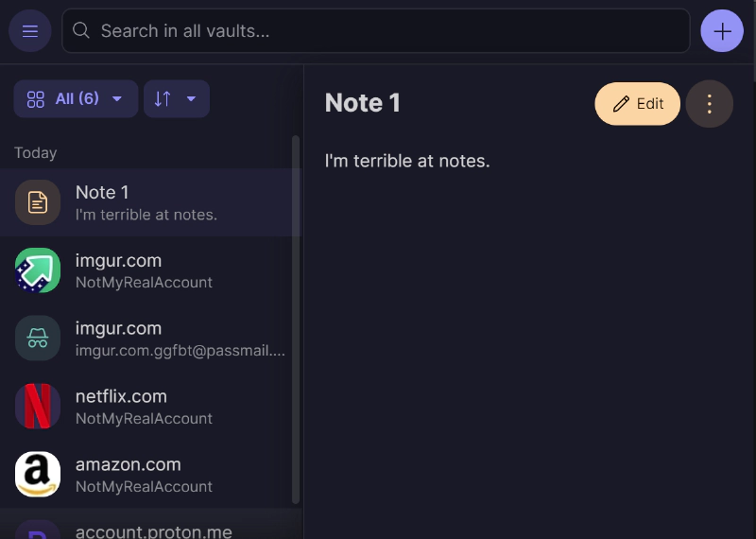This screenshot has height=539, width=756.
Task: Click the Note 1 title heading
Action: click(363, 103)
